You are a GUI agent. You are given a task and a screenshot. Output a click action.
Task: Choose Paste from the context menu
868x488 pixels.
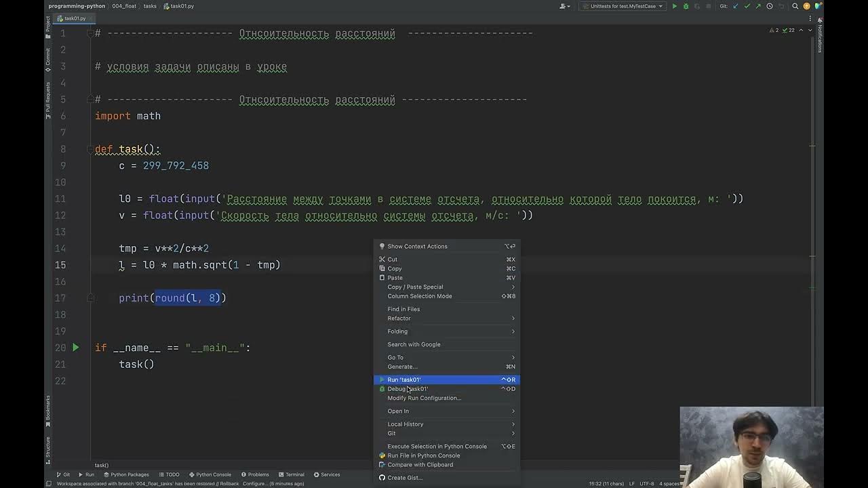coord(447,277)
